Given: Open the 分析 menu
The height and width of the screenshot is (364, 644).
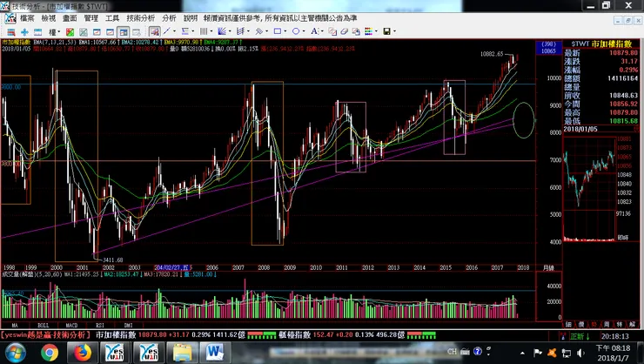Looking at the screenshot, I should point(169,18).
